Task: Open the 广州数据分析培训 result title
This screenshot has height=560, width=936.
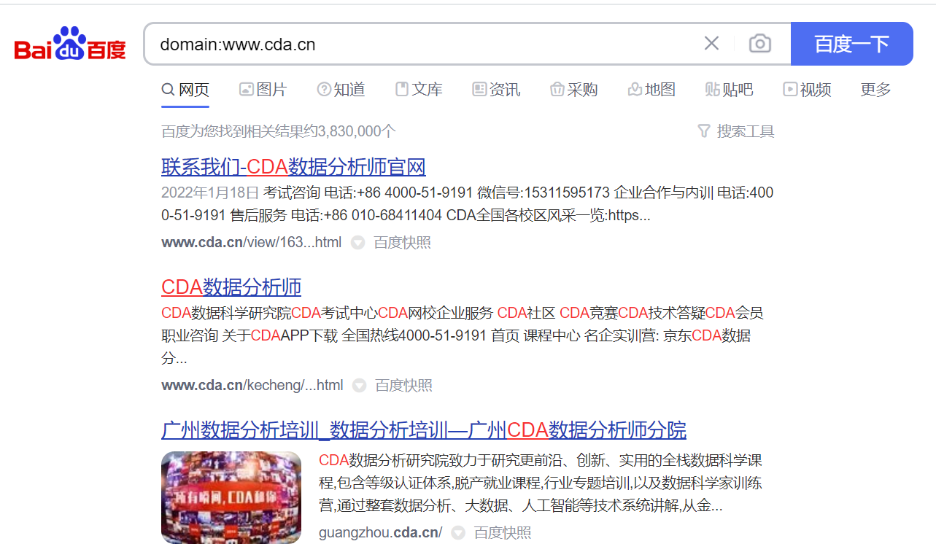Action: click(424, 429)
